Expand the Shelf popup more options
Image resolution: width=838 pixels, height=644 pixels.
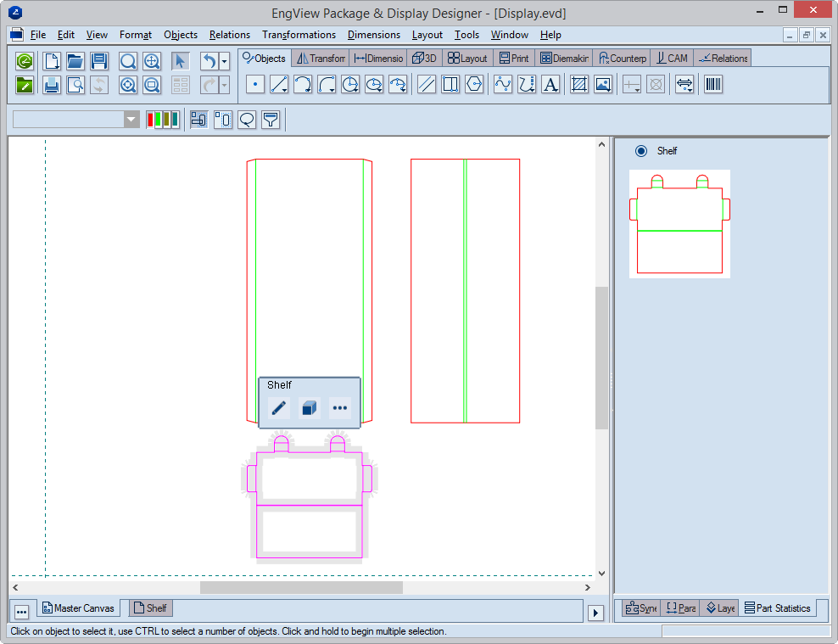[x=340, y=408]
